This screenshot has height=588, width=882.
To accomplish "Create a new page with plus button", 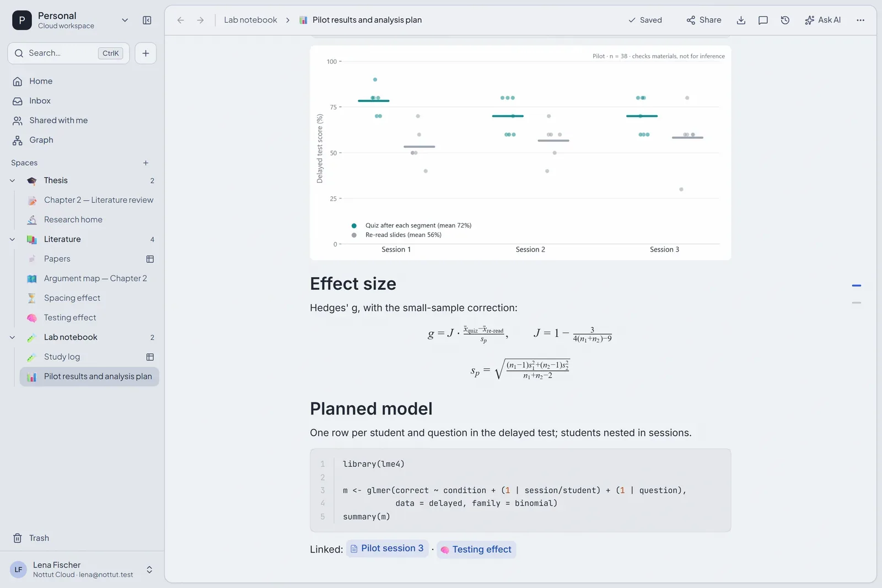I will [146, 53].
